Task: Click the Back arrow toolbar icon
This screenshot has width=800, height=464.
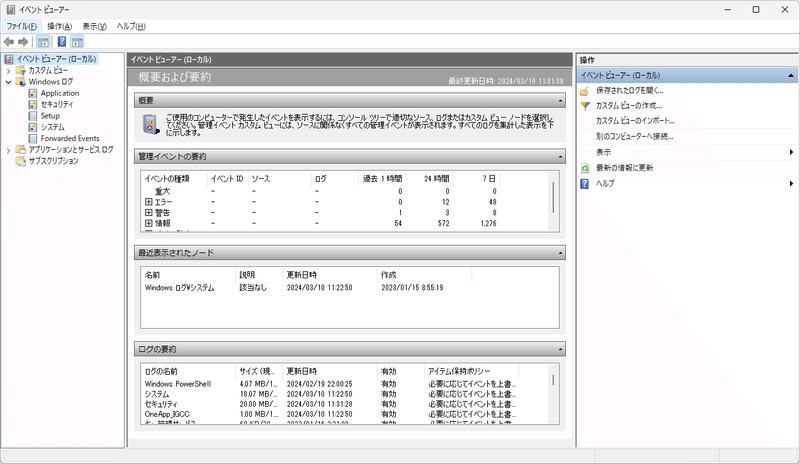Action: tap(9, 42)
